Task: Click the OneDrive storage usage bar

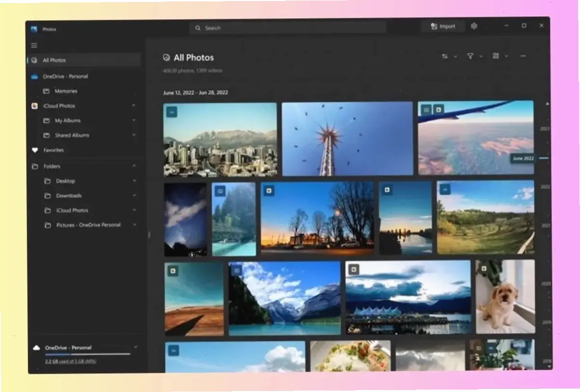Action: (x=87, y=354)
